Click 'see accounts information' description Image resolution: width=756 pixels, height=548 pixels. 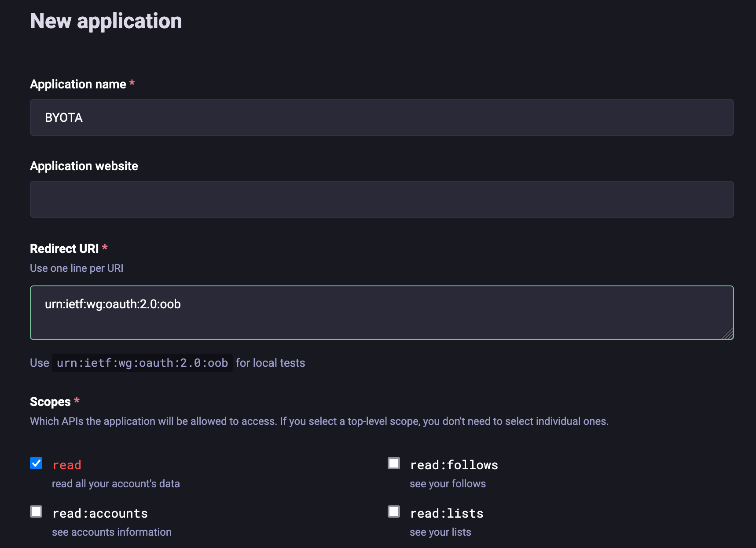[x=112, y=532]
